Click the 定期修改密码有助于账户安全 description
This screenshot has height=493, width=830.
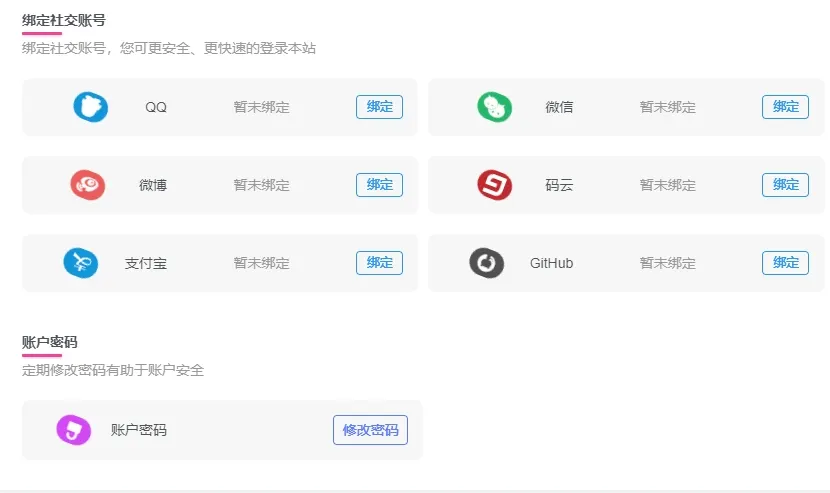coord(113,370)
